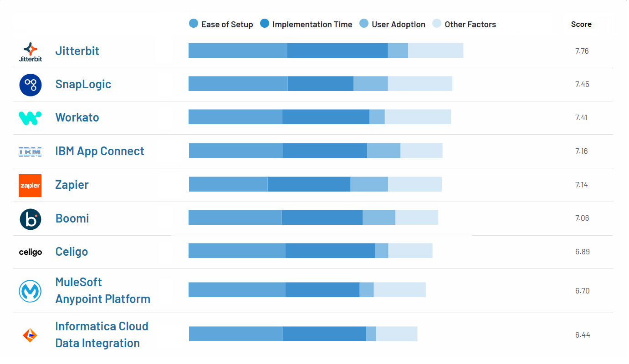
Task: Toggle the Implementation Time legend dot
Action: point(265,24)
